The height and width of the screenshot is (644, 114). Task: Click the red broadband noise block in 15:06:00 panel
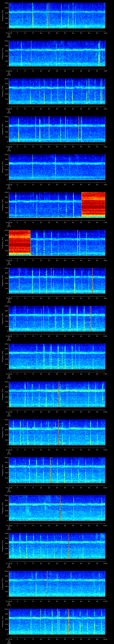click(93, 204)
